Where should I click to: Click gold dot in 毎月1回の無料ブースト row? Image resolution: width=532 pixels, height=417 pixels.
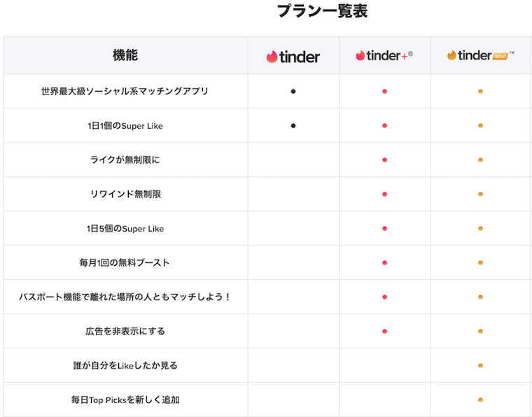480,263
